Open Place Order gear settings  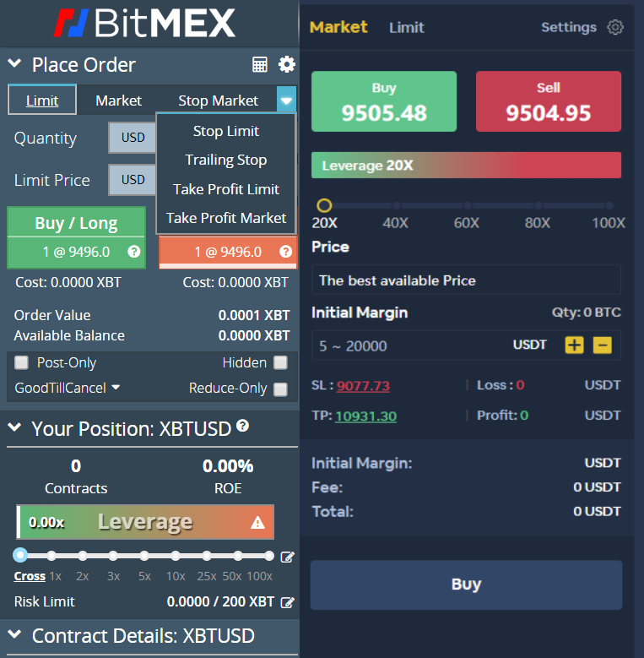tap(287, 65)
